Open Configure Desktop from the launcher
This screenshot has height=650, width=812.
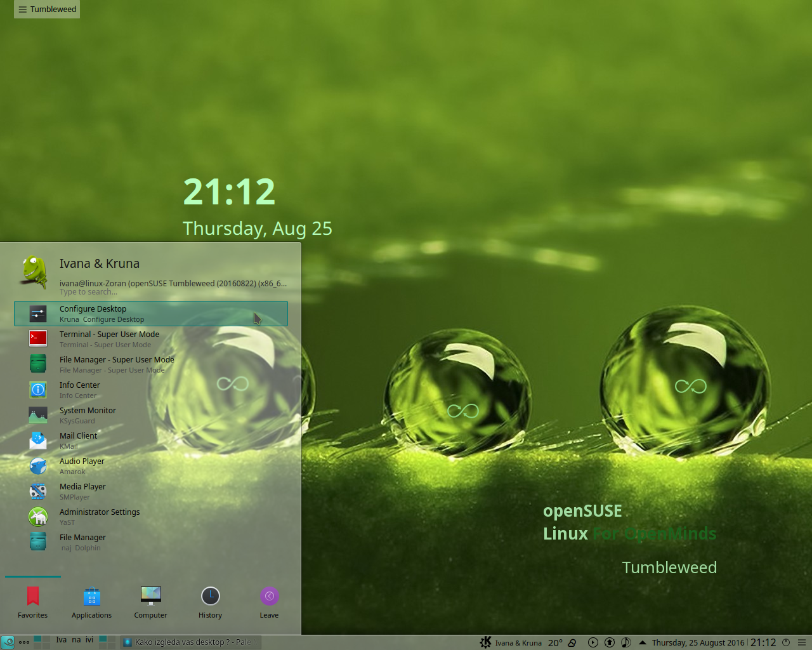[151, 314]
